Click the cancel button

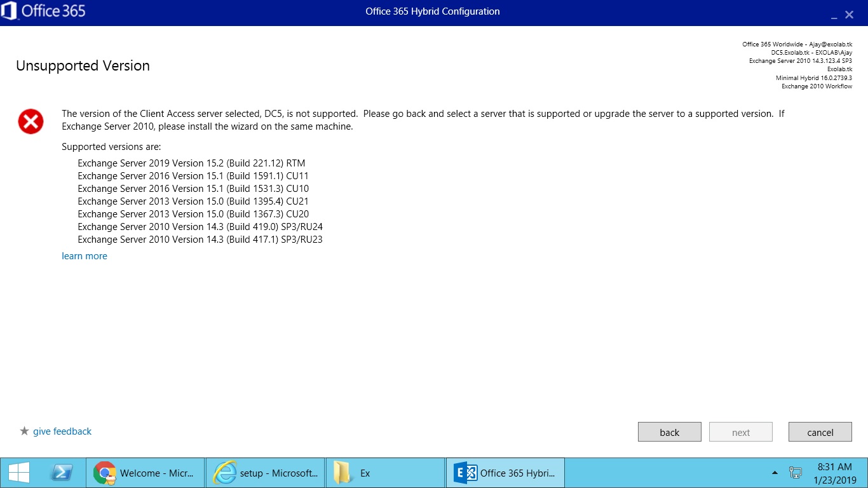tap(820, 432)
